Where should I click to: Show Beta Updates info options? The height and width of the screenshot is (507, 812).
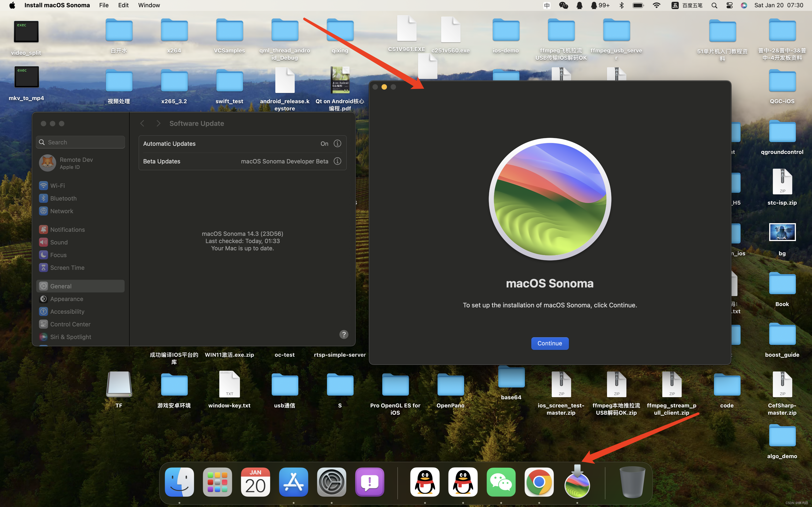[x=337, y=161]
